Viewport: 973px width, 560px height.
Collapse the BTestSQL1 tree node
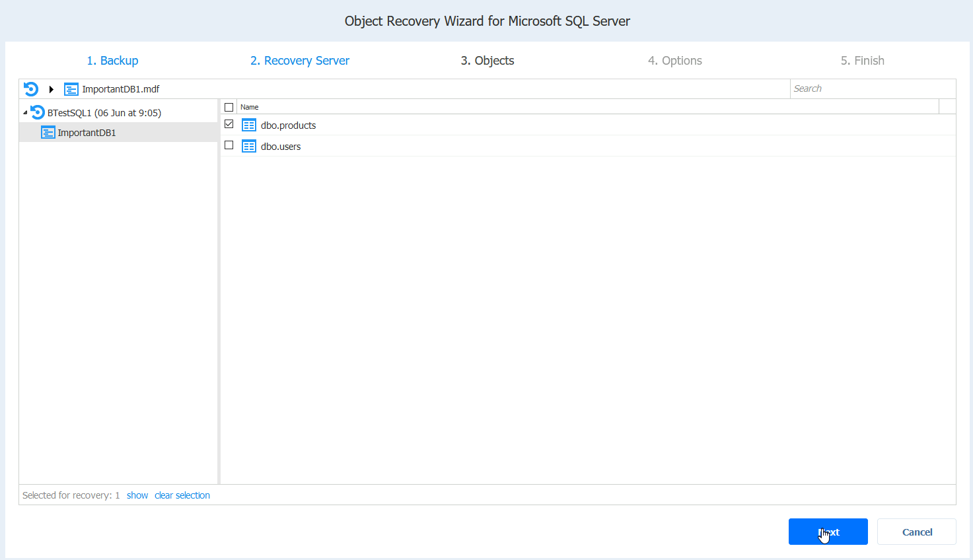click(25, 113)
